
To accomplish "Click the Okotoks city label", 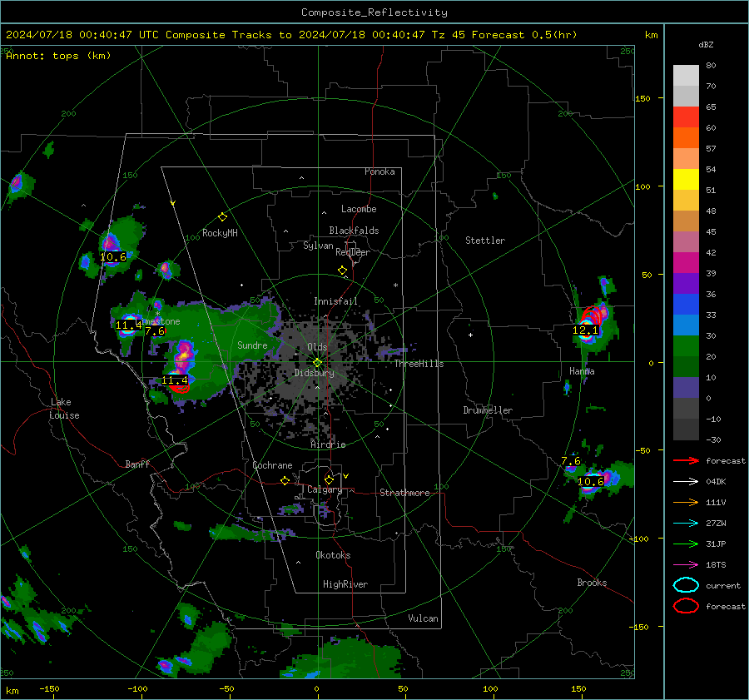I will coord(333,555).
